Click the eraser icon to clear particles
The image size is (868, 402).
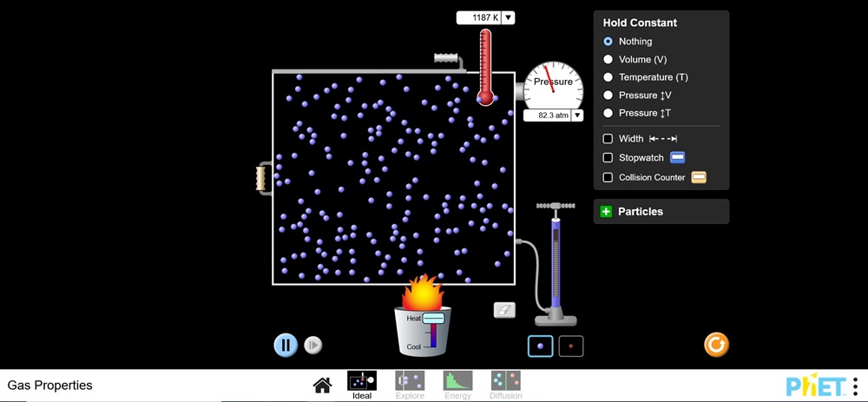coord(504,310)
